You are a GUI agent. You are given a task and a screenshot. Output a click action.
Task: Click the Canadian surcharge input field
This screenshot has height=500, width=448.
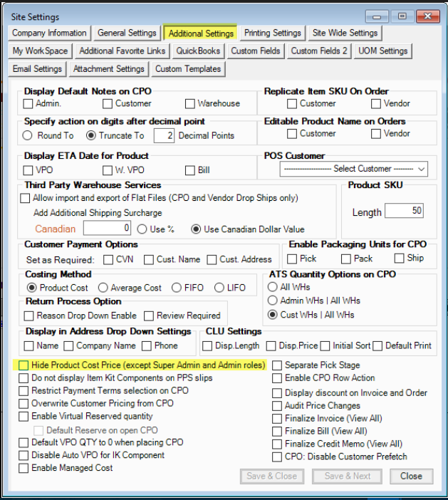[x=108, y=229]
